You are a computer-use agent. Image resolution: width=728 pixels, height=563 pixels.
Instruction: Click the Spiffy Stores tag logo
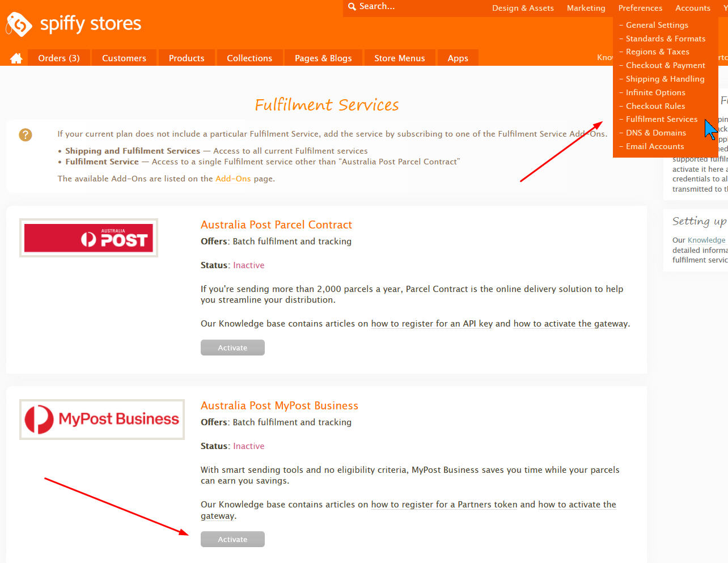point(19,24)
